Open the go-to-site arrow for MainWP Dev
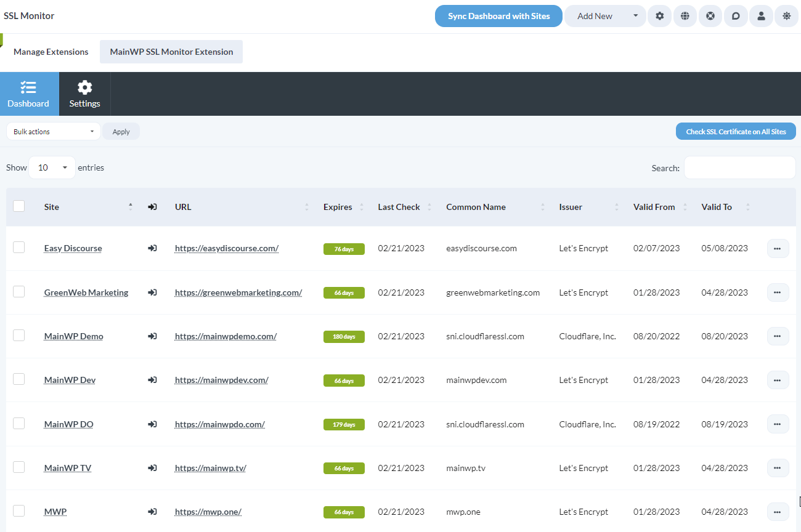 coord(152,380)
